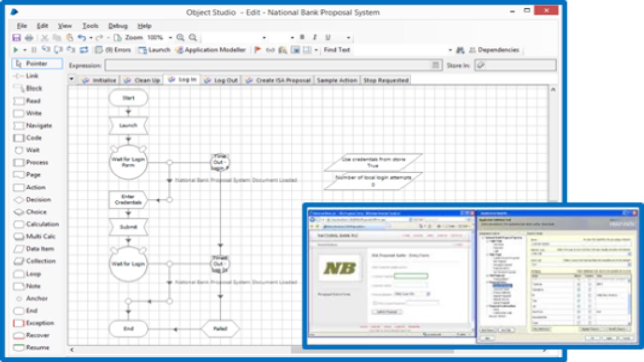Select the Decision stage tool
This screenshot has width=644, height=362.
tap(32, 200)
